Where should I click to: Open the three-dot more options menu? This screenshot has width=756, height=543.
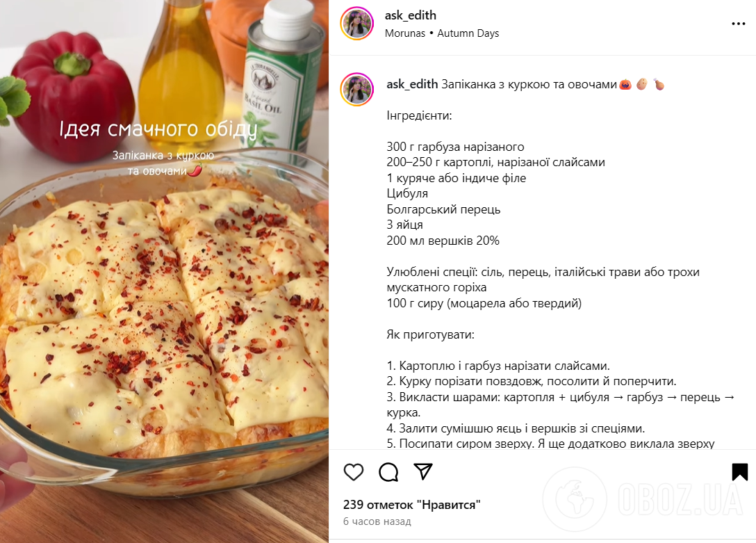click(739, 24)
